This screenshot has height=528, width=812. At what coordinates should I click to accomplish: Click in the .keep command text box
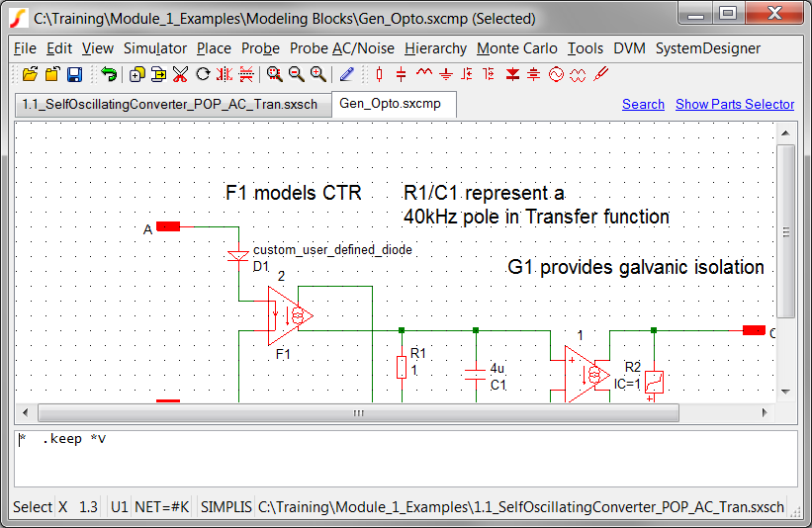(x=396, y=458)
